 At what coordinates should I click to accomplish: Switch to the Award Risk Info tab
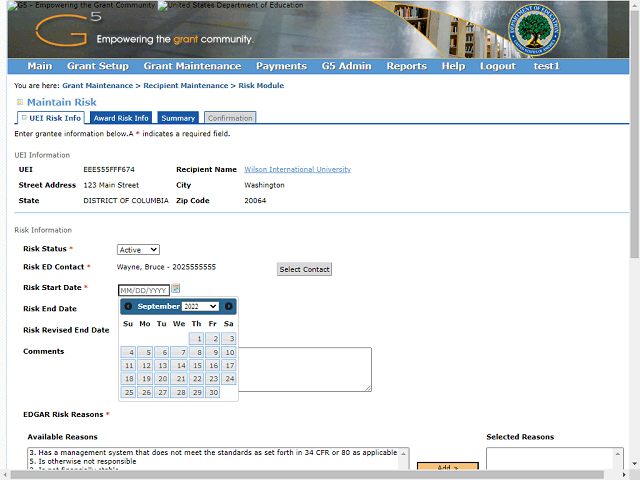pyautogui.click(x=121, y=118)
